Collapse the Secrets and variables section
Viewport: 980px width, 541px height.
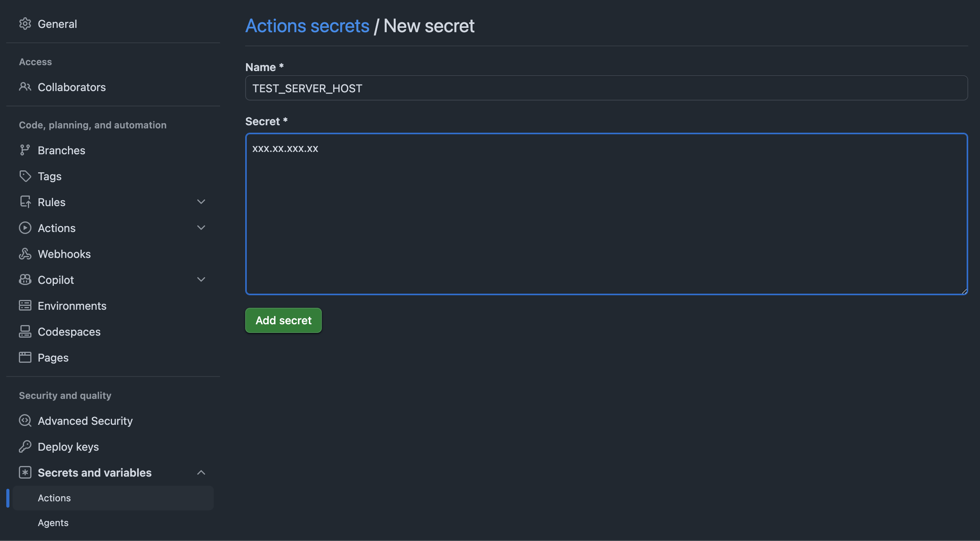201,472
